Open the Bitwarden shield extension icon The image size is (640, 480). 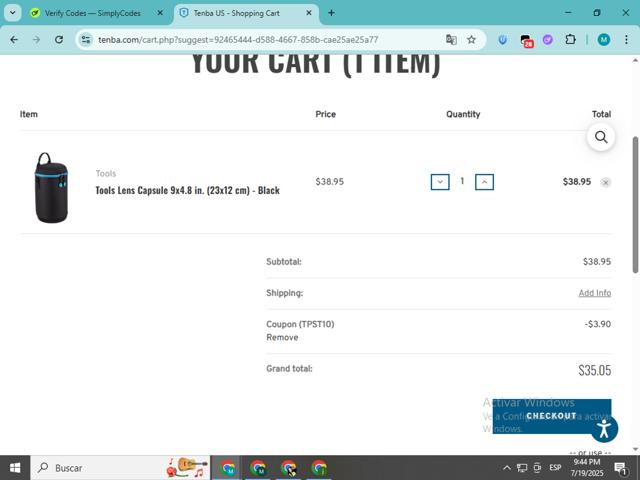coord(503,40)
